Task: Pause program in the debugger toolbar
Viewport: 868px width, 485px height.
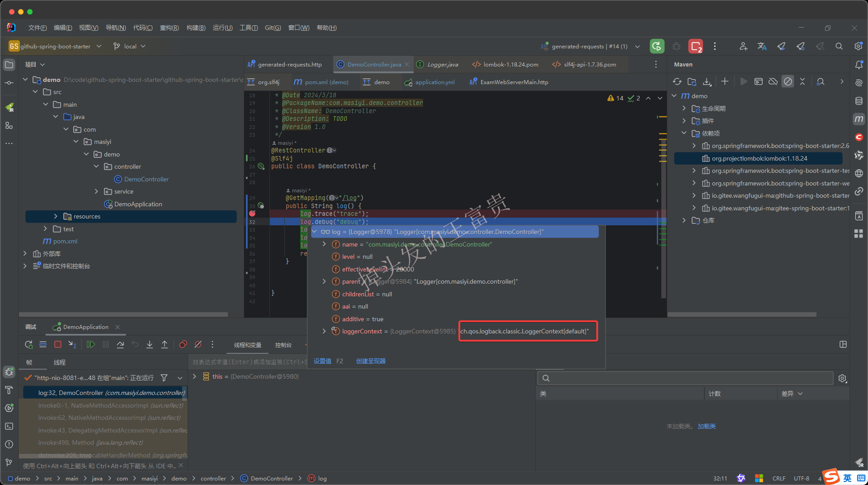Action: [106, 345]
